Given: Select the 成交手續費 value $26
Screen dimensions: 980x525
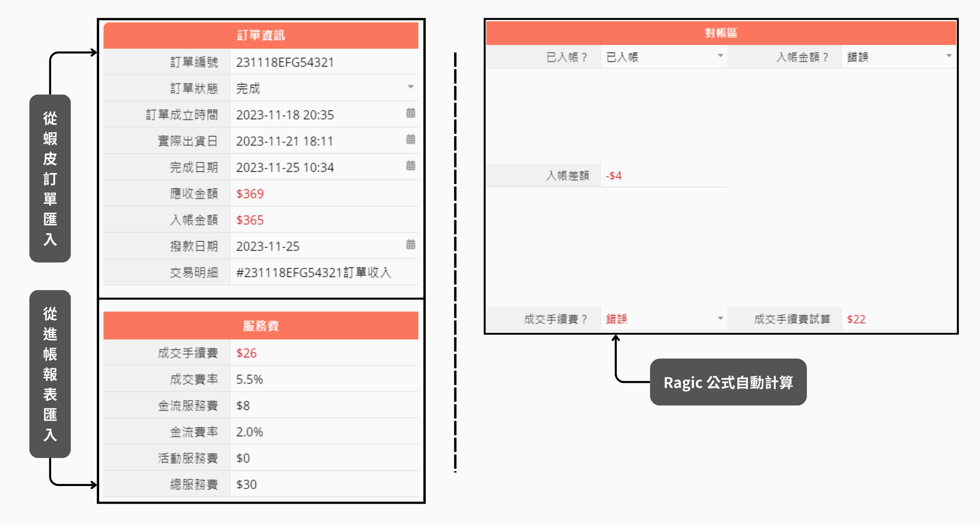Looking at the screenshot, I should (x=246, y=353).
